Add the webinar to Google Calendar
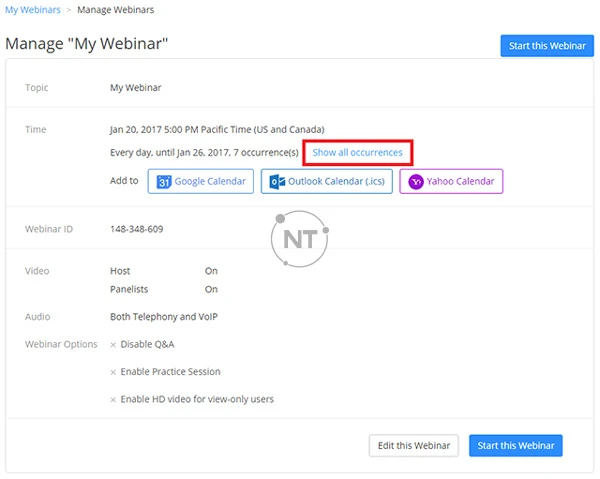 [212, 182]
